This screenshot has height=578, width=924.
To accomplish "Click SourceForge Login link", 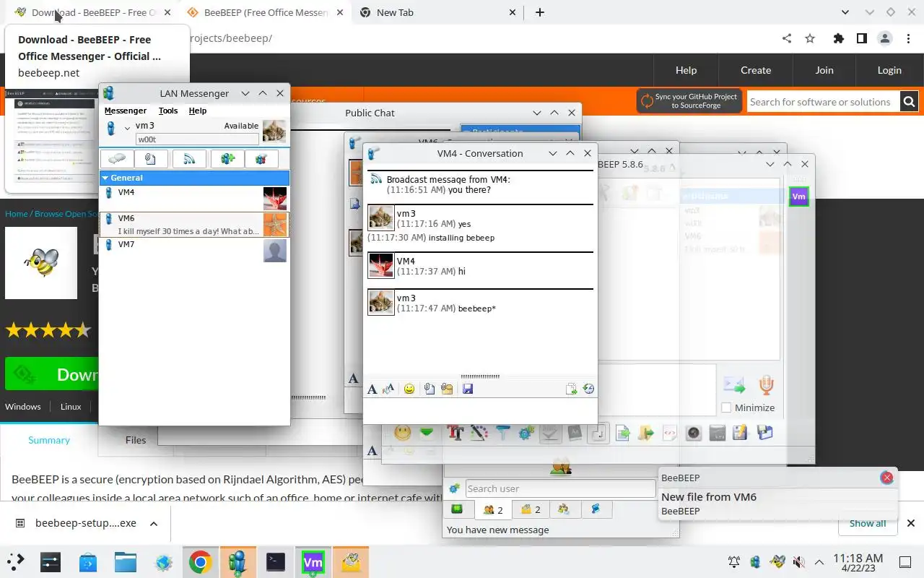I will (889, 70).
